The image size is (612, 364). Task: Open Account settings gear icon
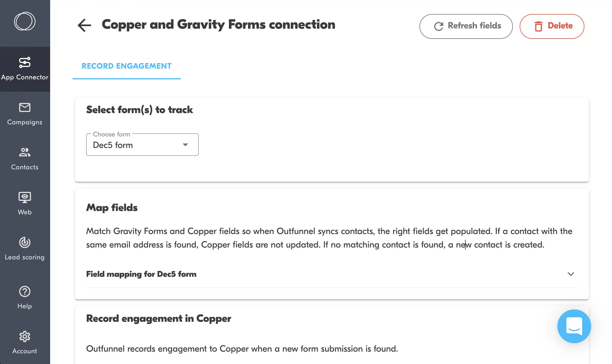(25, 336)
